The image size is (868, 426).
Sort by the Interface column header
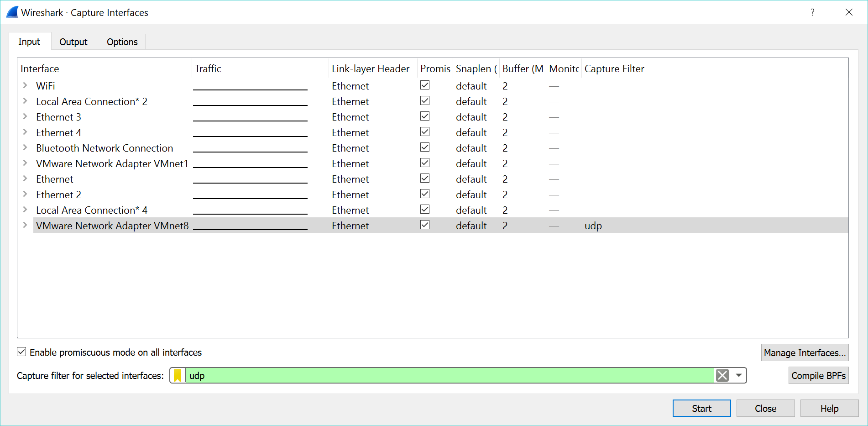coord(105,68)
